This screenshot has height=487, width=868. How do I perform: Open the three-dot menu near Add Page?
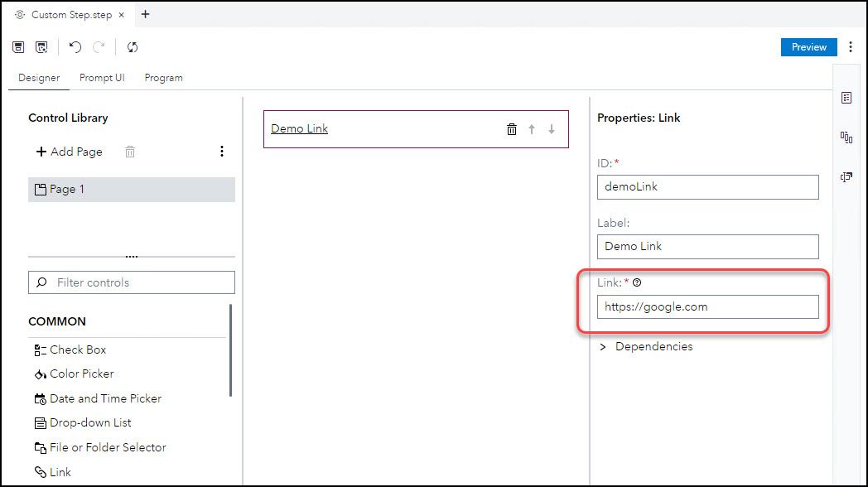221,152
